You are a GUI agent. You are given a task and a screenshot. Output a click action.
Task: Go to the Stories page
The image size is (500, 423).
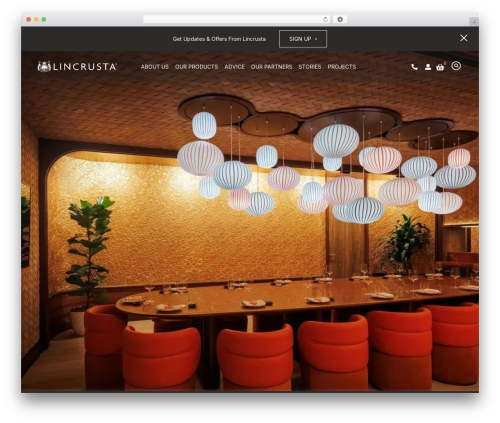(x=310, y=67)
